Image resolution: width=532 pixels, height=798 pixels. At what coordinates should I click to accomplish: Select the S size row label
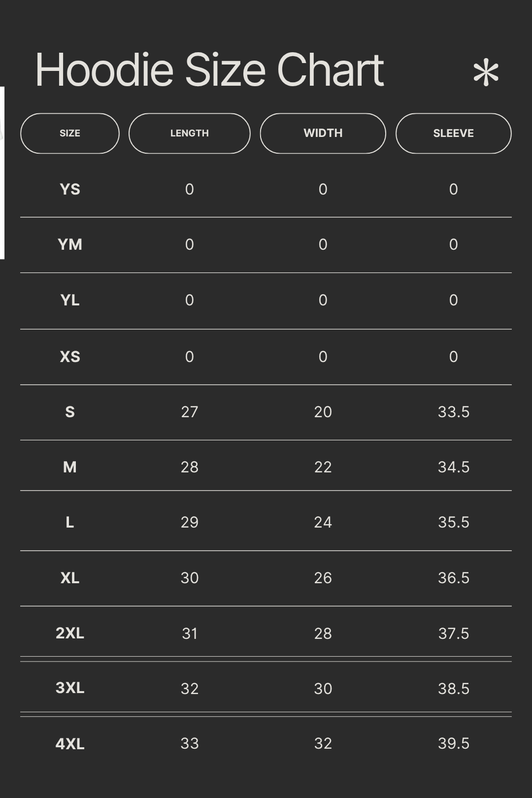point(70,412)
